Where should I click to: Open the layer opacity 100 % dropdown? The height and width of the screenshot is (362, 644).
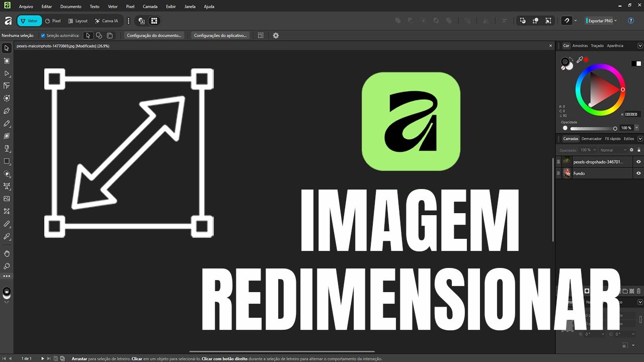[588, 150]
